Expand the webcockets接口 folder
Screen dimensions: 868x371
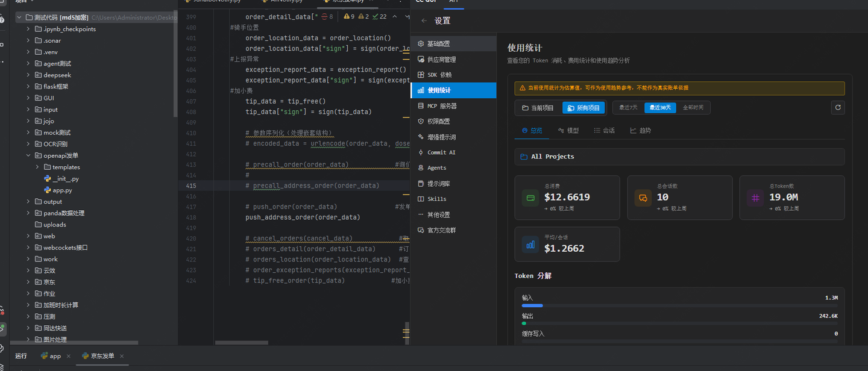click(28, 248)
